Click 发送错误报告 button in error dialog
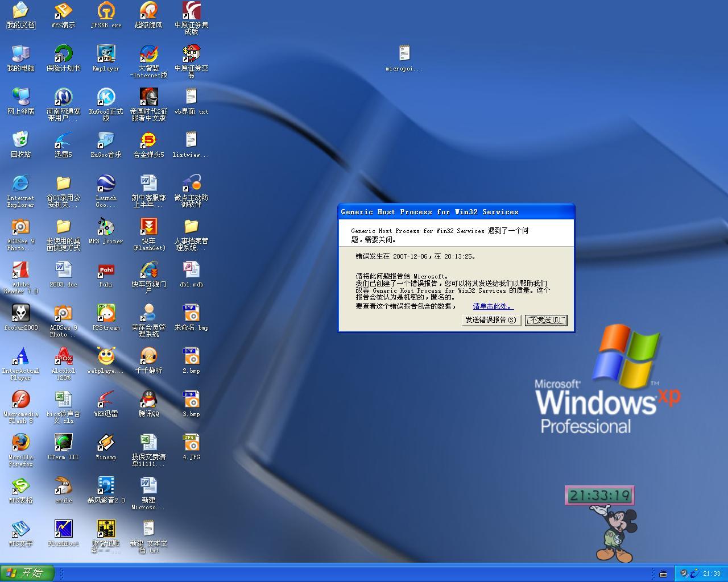The image size is (728, 582). [491, 320]
